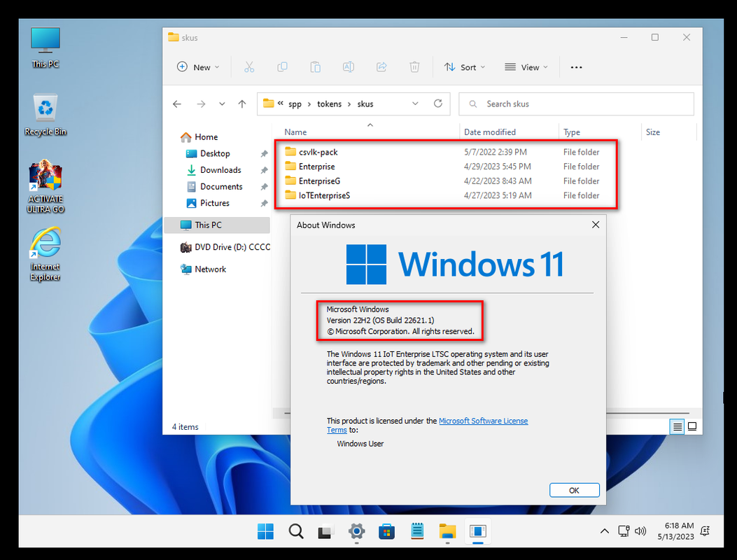The image size is (737, 560).
Task: Click the volume speaker tray icon
Action: point(640,531)
